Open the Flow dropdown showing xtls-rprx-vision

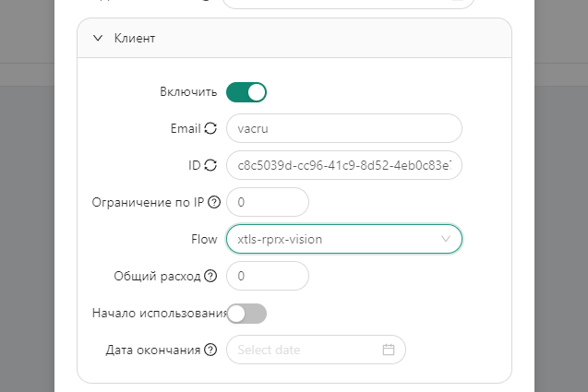[332, 239]
